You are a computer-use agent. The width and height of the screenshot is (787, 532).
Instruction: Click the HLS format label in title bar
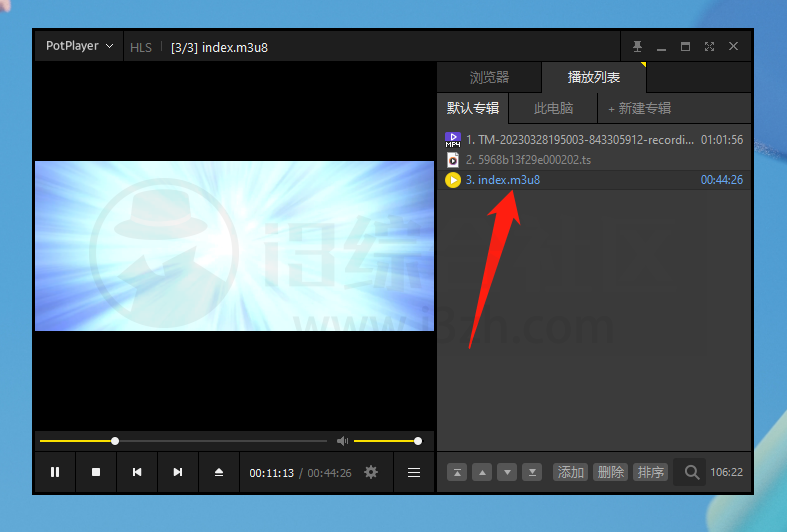tap(141, 48)
